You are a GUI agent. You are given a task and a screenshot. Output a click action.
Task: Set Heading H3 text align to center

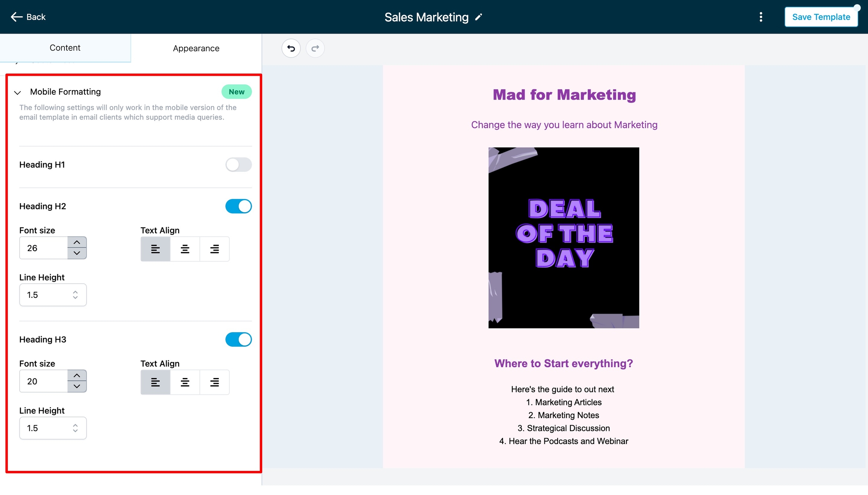coord(185,382)
